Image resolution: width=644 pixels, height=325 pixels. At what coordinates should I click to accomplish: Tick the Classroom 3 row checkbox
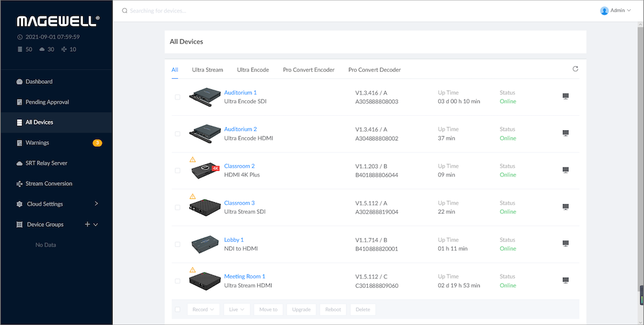click(x=177, y=207)
